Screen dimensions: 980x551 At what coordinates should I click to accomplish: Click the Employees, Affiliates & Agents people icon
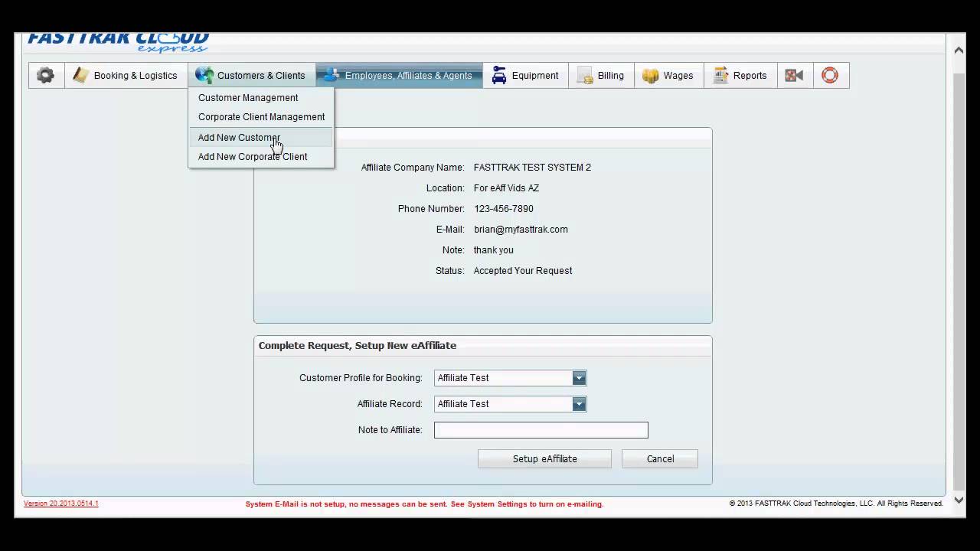[332, 75]
